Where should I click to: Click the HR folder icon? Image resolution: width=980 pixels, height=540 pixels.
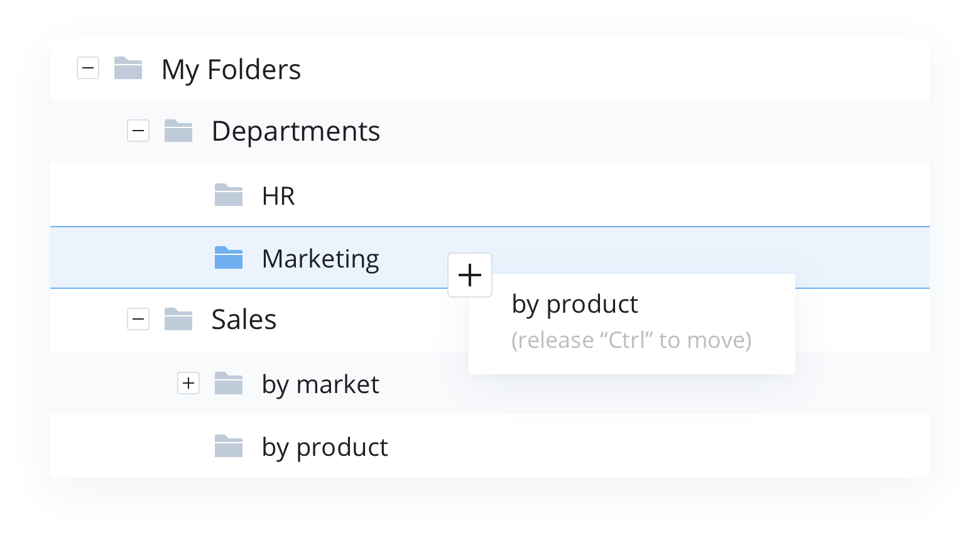point(229,195)
